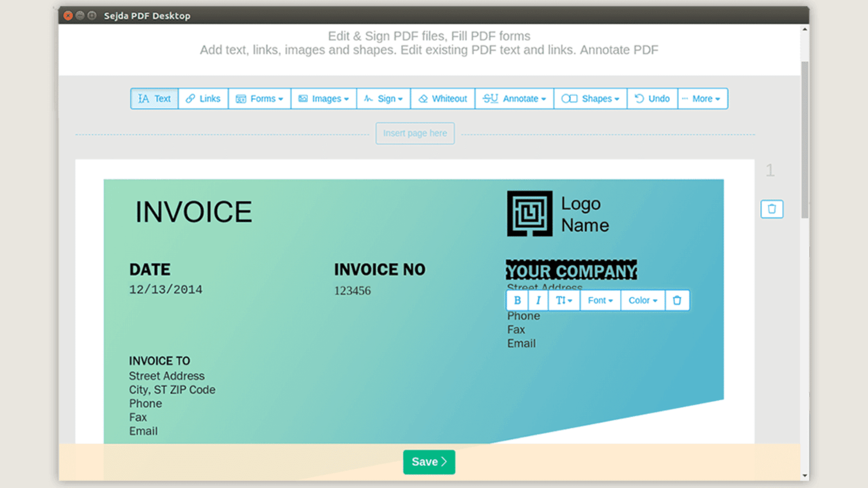This screenshot has width=868, height=488.
Task: Click the invoice number 123456
Action: tap(353, 291)
